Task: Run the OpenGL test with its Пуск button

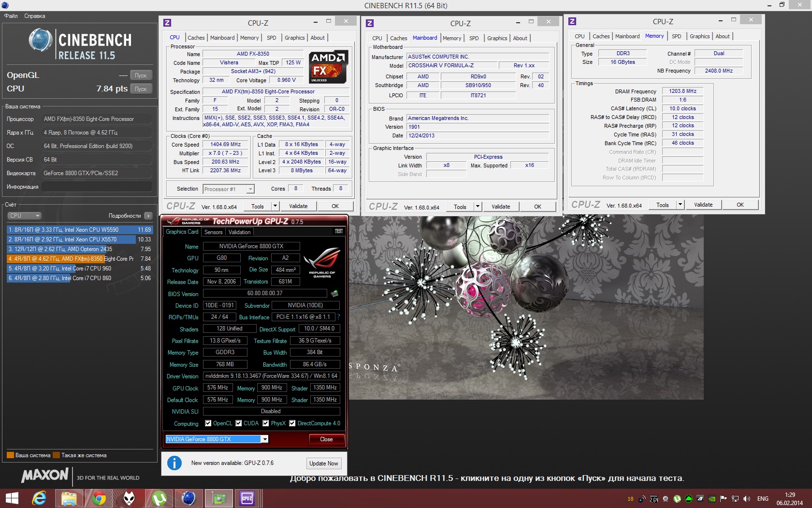Action: click(141, 75)
